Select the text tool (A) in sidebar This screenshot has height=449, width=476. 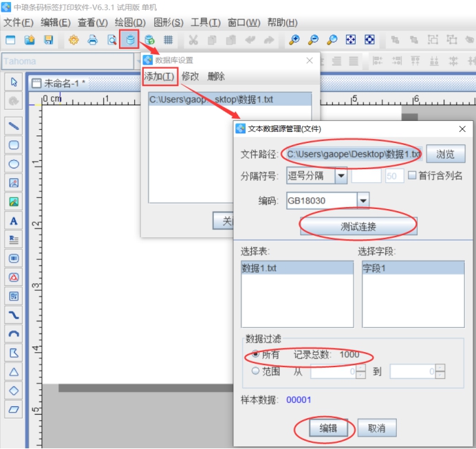tap(13, 221)
